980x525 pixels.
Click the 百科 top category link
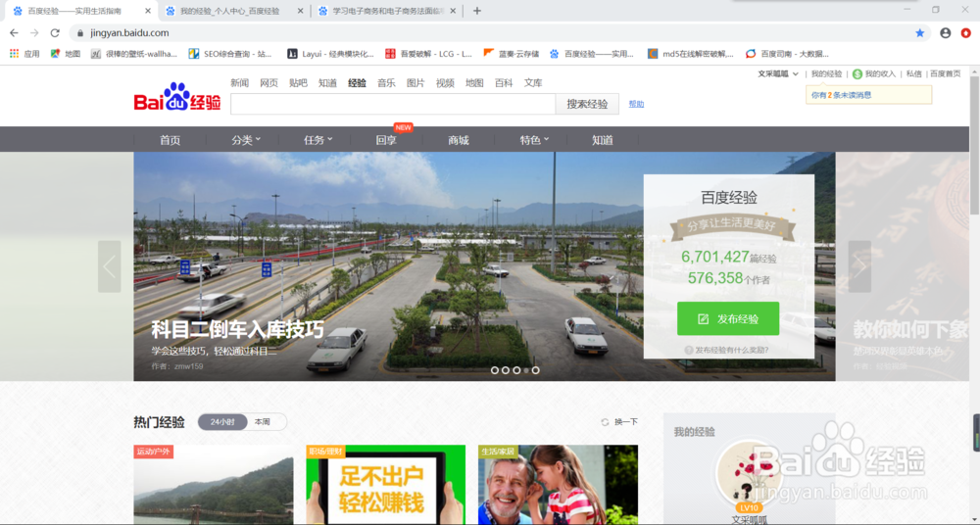(504, 82)
